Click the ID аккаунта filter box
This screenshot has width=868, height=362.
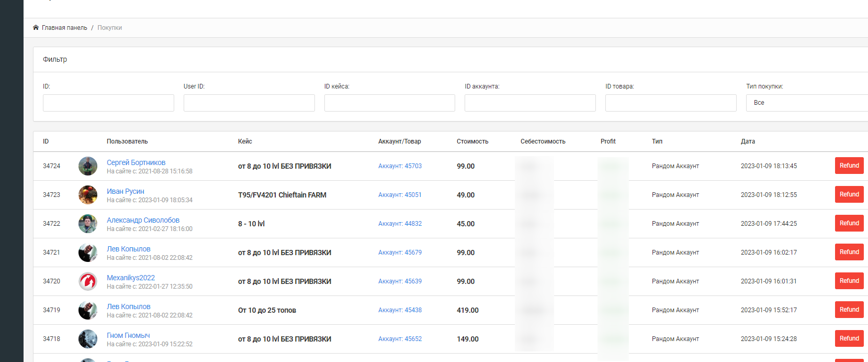pyautogui.click(x=530, y=103)
